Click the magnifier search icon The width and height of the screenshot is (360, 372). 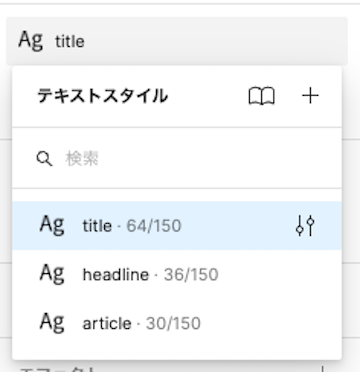(x=44, y=159)
